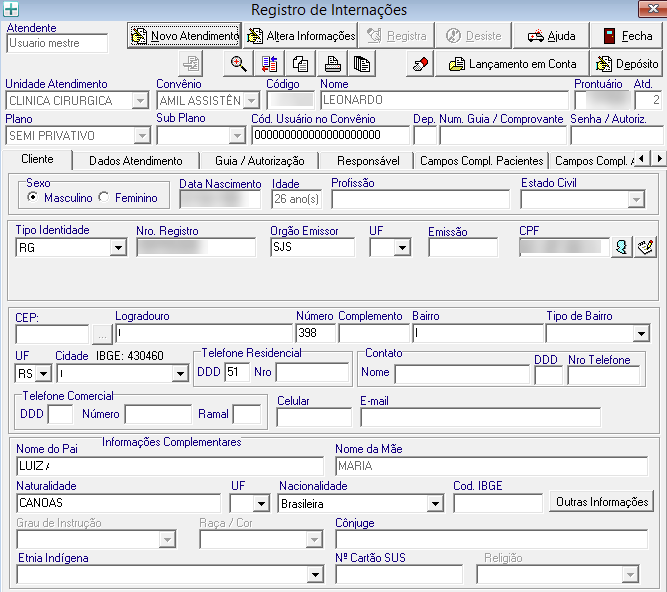Switch to the Cliente tab
Screen dimensions: 667x592
pyautogui.click(x=37, y=159)
